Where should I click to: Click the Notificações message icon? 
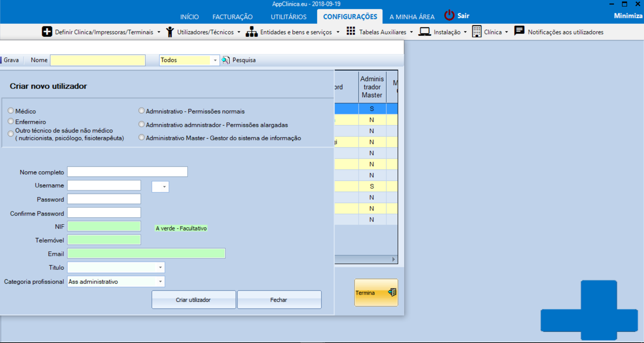(519, 31)
